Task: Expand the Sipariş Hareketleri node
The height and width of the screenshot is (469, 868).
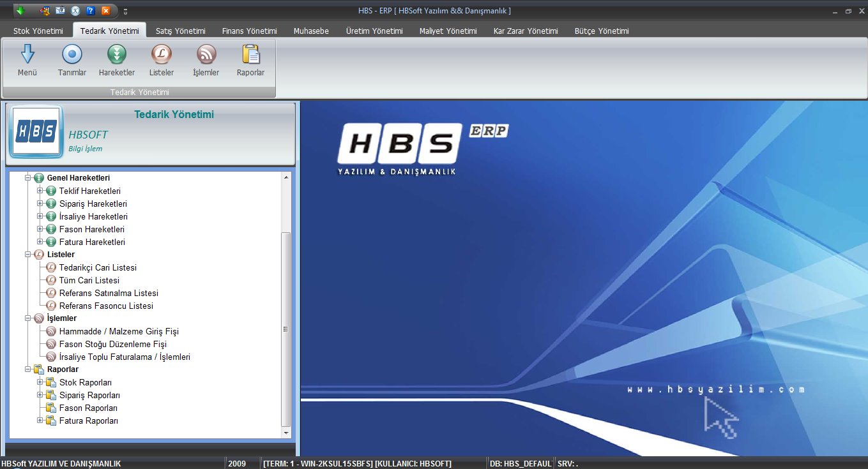Action: [x=40, y=204]
